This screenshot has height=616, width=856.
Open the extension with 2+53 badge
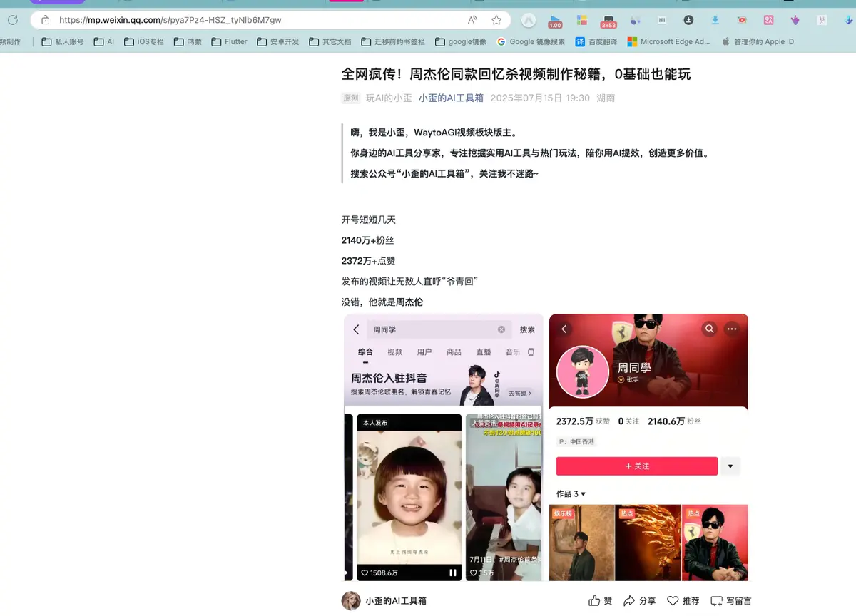[x=608, y=21]
